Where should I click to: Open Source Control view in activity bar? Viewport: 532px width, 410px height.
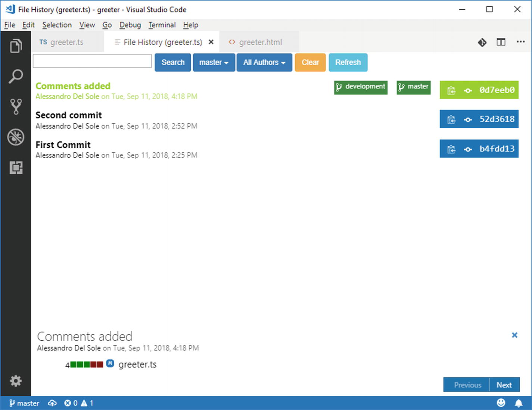pos(16,107)
